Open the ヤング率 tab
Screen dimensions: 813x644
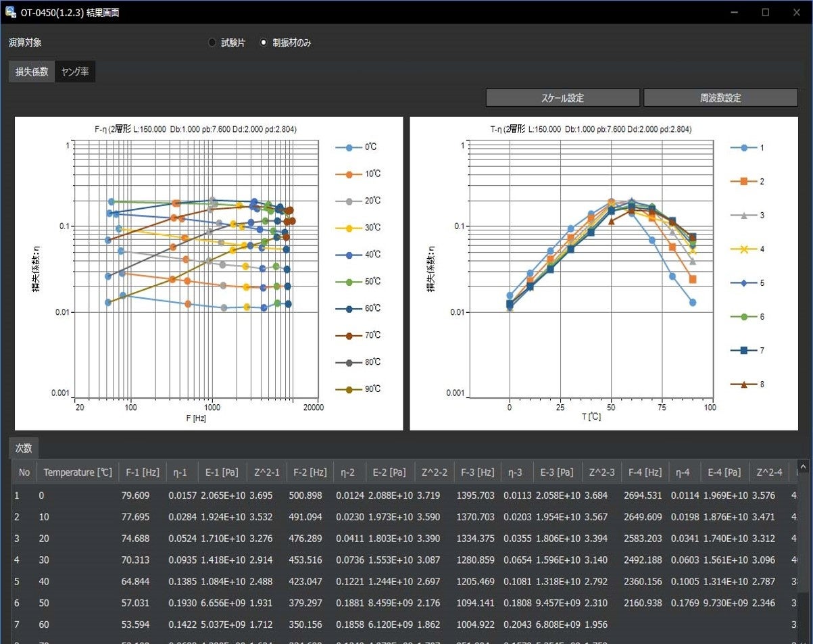[75, 72]
